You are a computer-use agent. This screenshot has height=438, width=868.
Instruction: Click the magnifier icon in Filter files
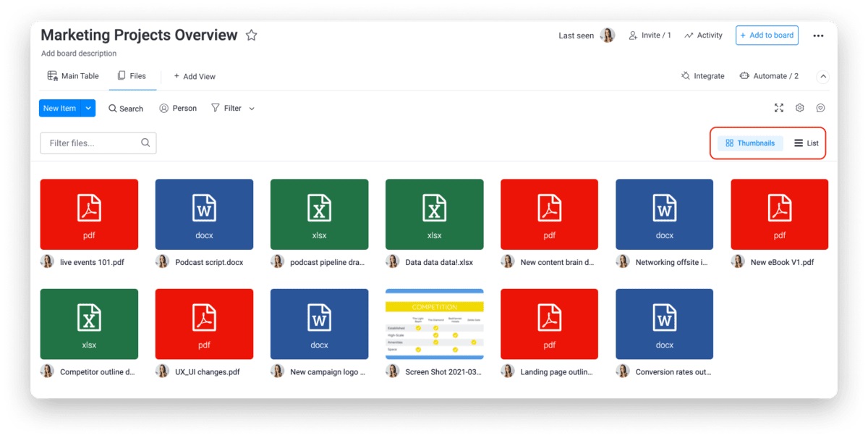click(145, 143)
